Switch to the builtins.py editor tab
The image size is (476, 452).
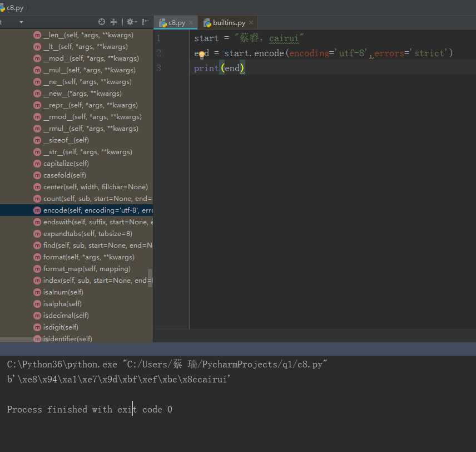click(229, 23)
